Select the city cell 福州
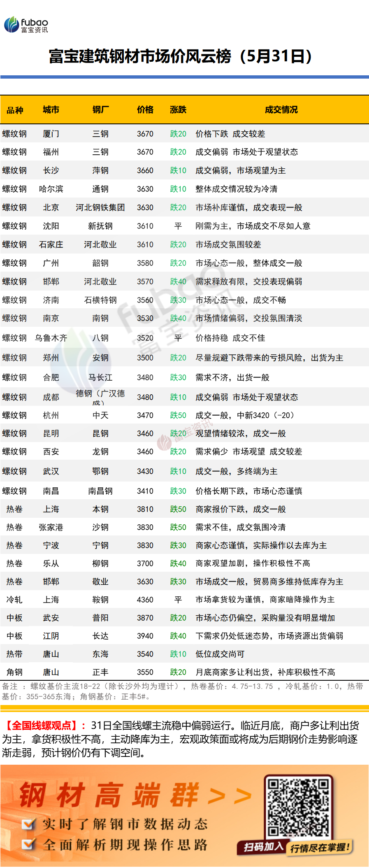The width and height of the screenshot is (369, 868). 51,152
